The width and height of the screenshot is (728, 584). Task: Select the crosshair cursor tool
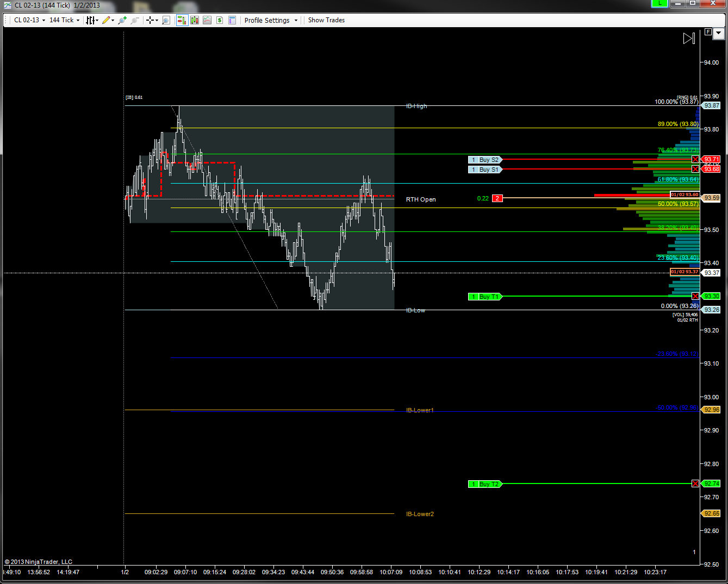[x=150, y=20]
